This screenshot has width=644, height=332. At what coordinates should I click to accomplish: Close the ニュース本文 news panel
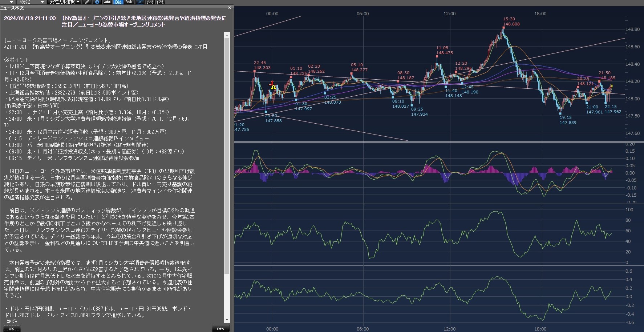[229, 8]
